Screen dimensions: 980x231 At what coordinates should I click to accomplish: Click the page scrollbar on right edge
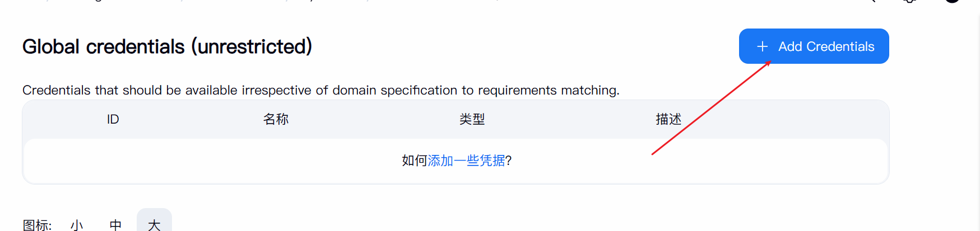(977, 112)
